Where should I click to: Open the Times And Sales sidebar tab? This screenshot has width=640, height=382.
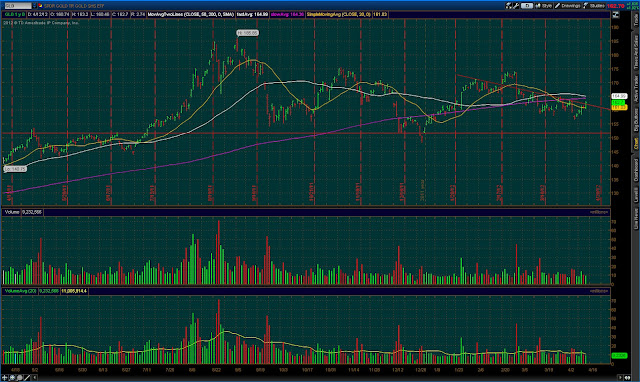pyautogui.click(x=636, y=51)
